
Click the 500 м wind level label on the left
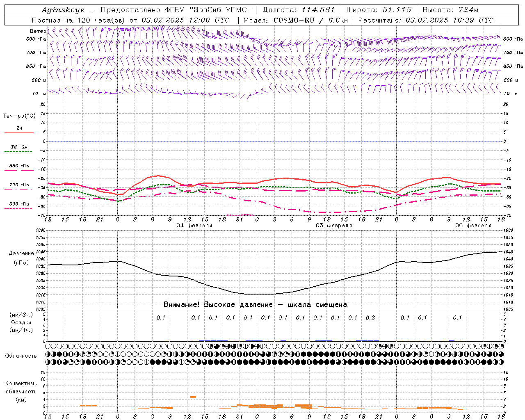pos(39,80)
